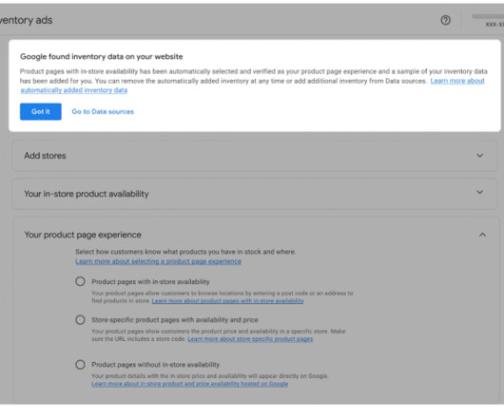Select Store-specific product pages radio option
The width and height of the screenshot is (504, 420).
[80, 320]
